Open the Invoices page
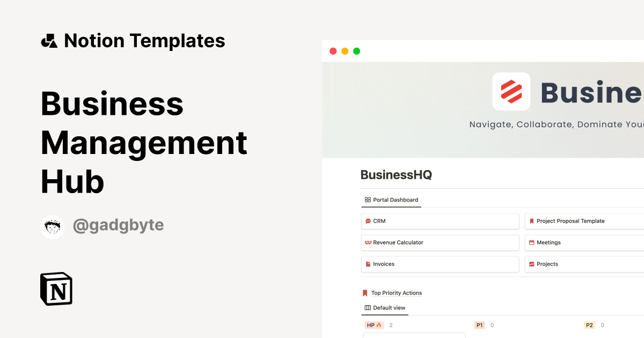The image size is (644, 338). [383, 264]
